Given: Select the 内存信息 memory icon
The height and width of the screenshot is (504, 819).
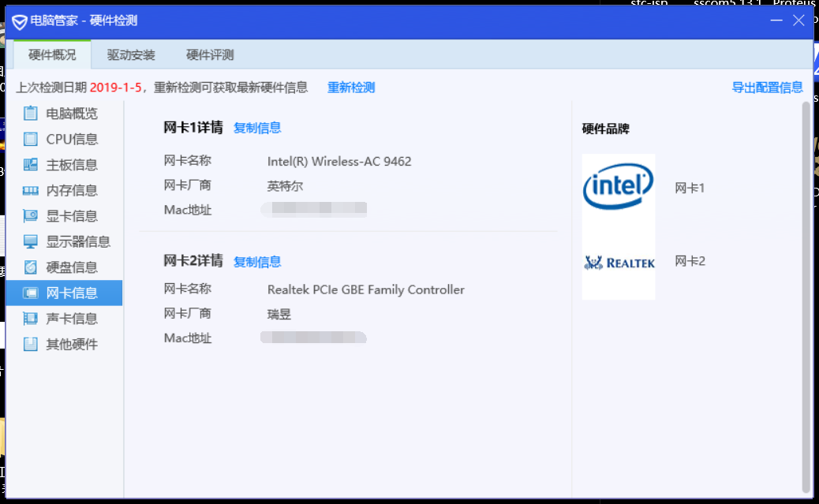Looking at the screenshot, I should coord(30,191).
